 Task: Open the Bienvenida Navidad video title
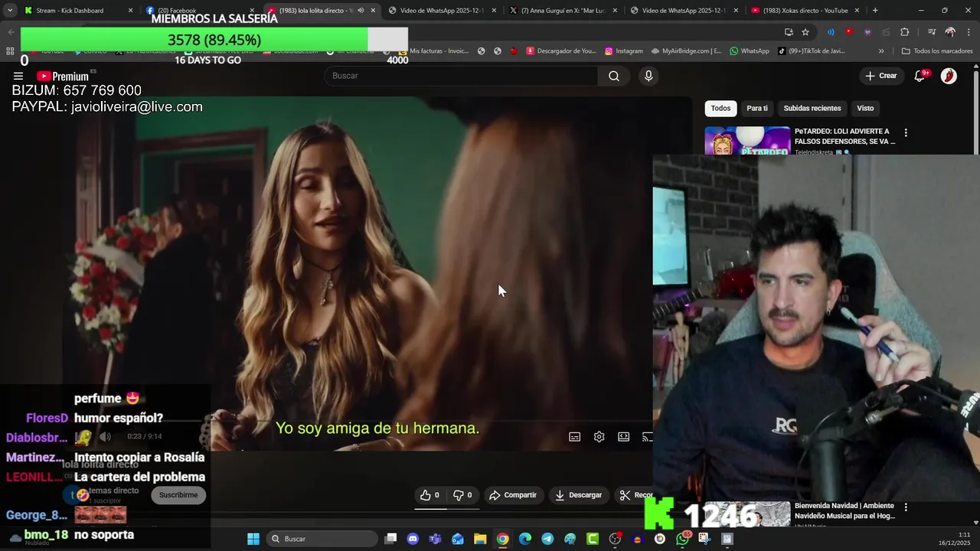844,510
